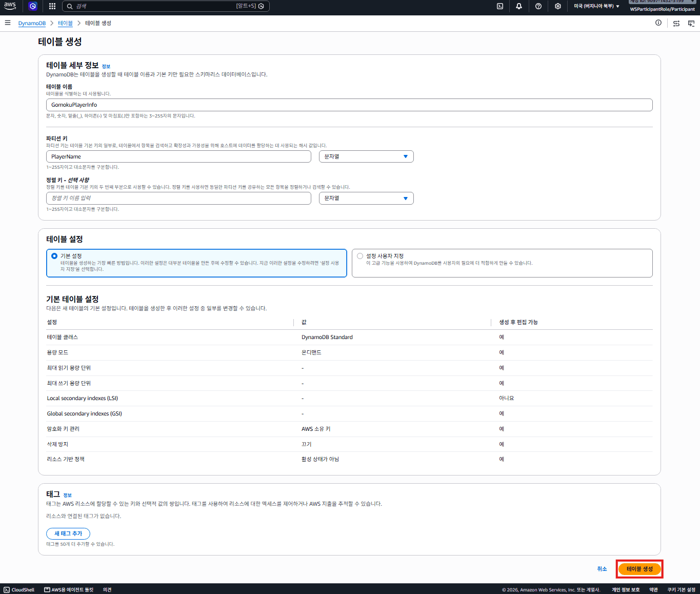The height and width of the screenshot is (594, 700).
Task: Select the default settings radio option
Action: pos(54,256)
